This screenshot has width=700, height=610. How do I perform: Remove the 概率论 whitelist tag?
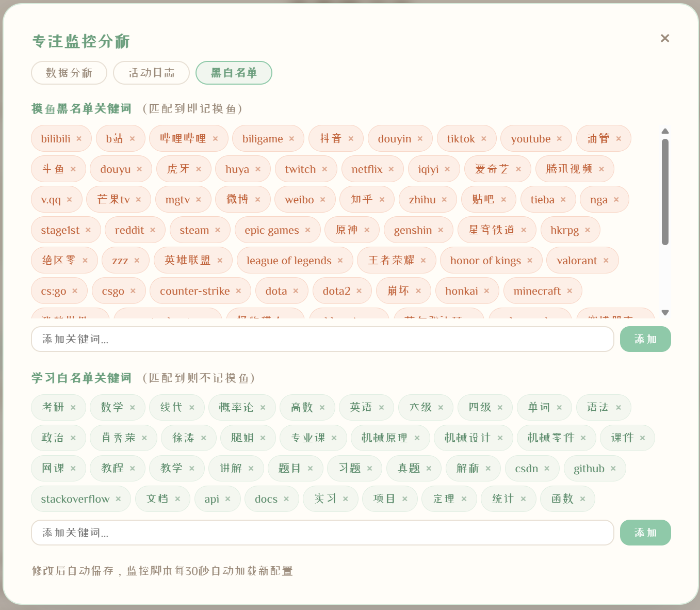click(263, 408)
